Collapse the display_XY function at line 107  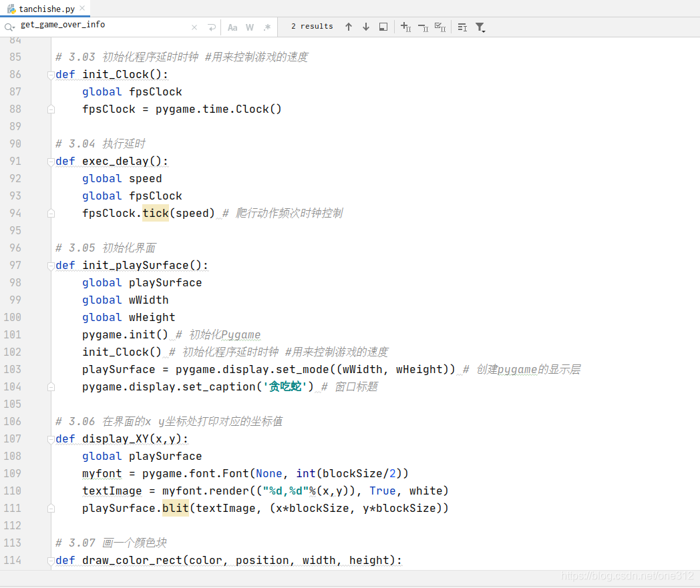pyautogui.click(x=51, y=439)
